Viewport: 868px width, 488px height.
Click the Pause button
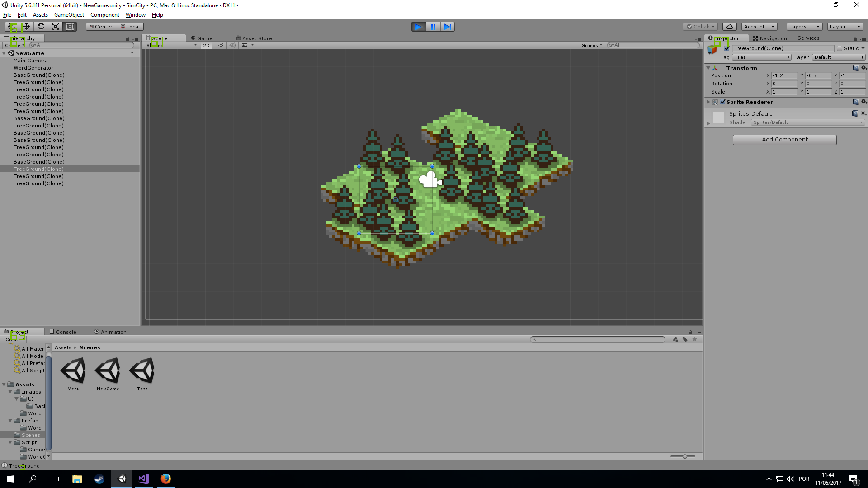[x=433, y=27]
